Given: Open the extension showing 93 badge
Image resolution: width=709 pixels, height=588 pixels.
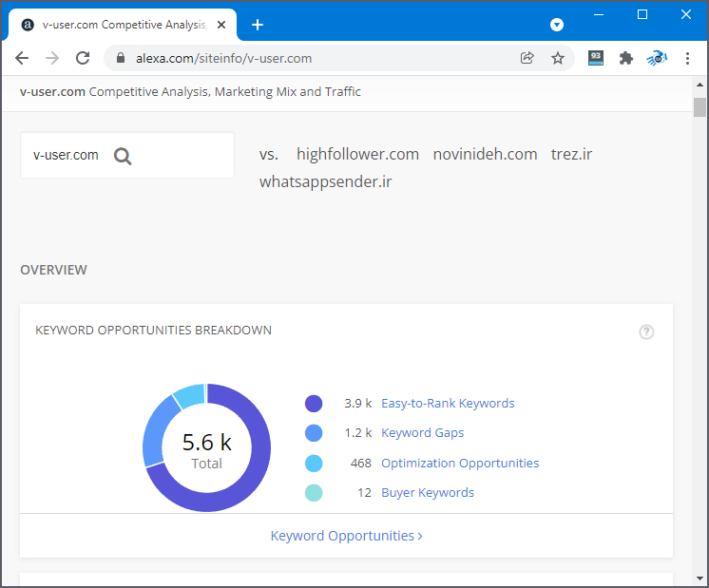Looking at the screenshot, I should [x=596, y=58].
